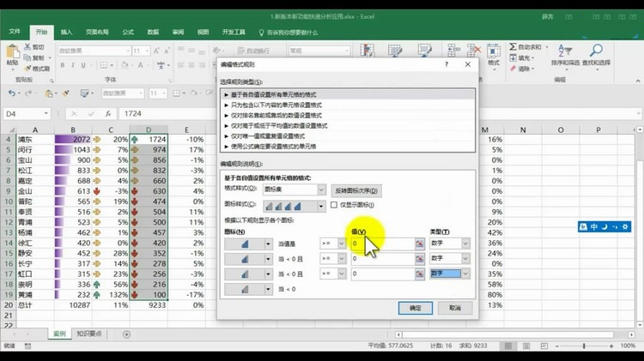This screenshot has width=644, height=361.
Task: Click 反转图标次序 reverse icon order button
Action: coord(356,190)
